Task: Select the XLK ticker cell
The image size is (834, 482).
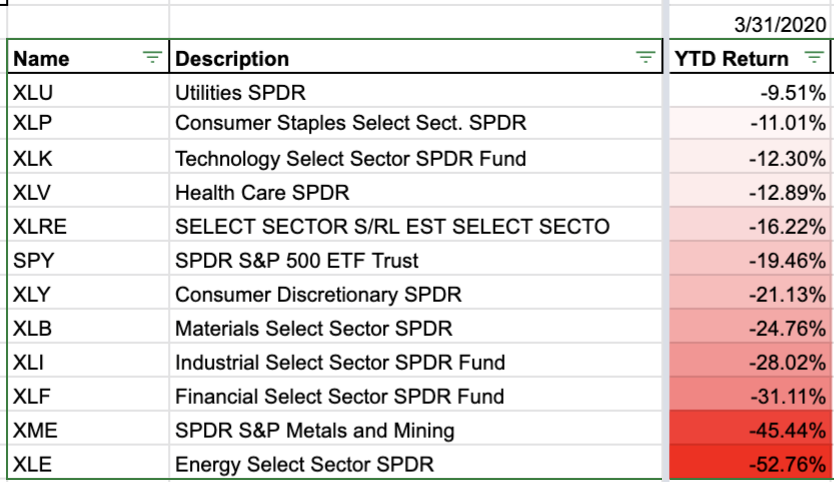Action: [x=34, y=159]
